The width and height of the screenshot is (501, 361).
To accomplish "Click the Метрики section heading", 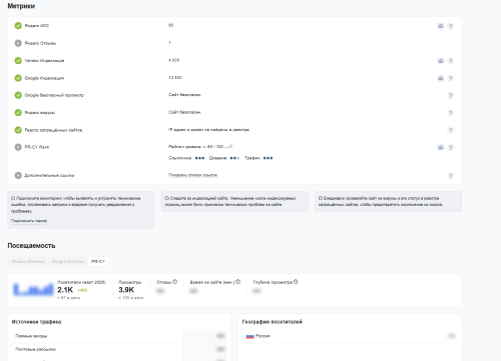I will pyautogui.click(x=21, y=6).
